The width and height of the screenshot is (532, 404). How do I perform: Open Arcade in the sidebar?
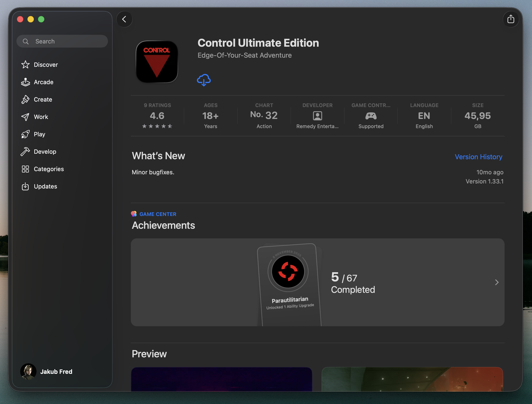62,82
